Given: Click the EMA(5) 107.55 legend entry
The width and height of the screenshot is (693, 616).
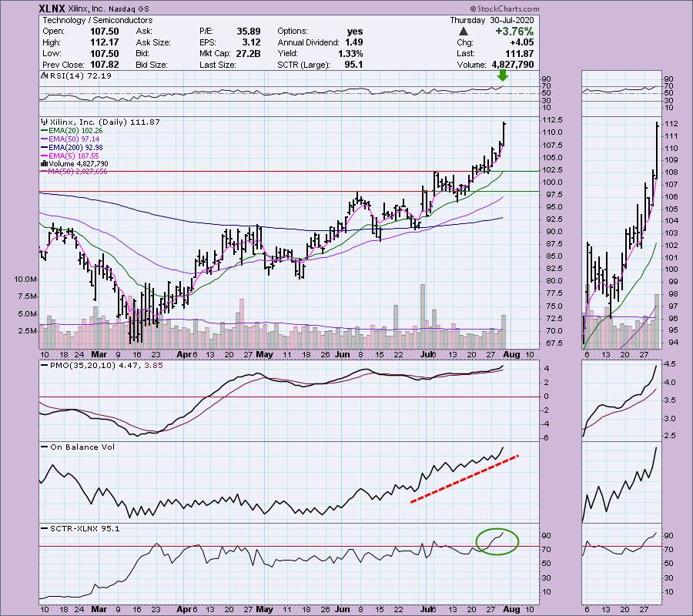Looking at the screenshot, I should tap(74, 156).
